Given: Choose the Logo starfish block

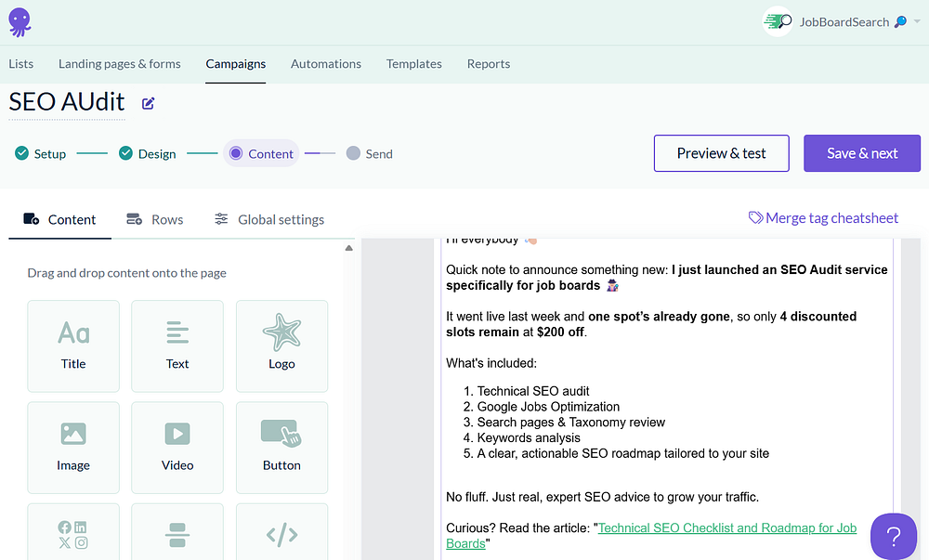Looking at the screenshot, I should (281, 345).
